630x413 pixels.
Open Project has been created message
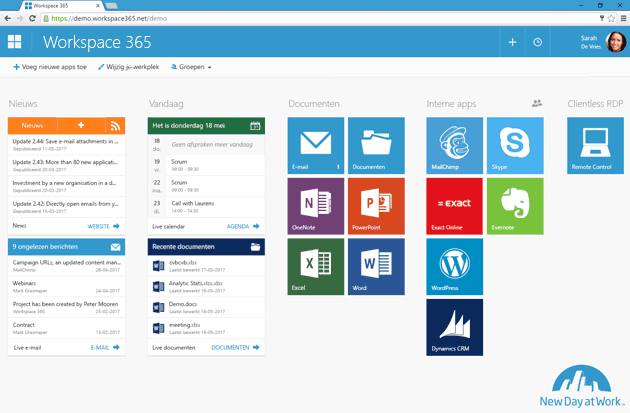pyautogui.click(x=66, y=308)
